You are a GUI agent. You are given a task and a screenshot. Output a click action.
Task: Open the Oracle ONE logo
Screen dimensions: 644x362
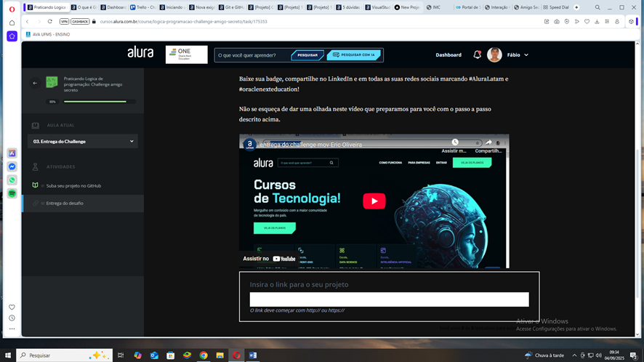(x=187, y=55)
